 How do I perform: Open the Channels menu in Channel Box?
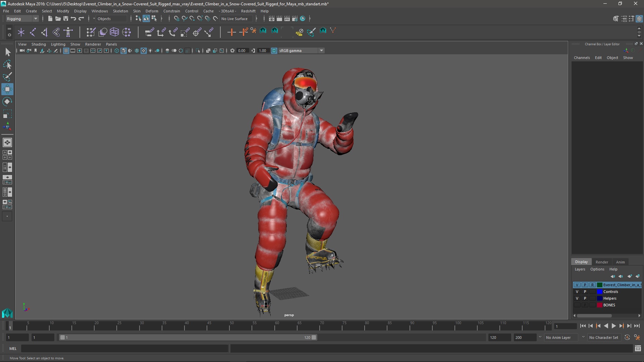(582, 58)
